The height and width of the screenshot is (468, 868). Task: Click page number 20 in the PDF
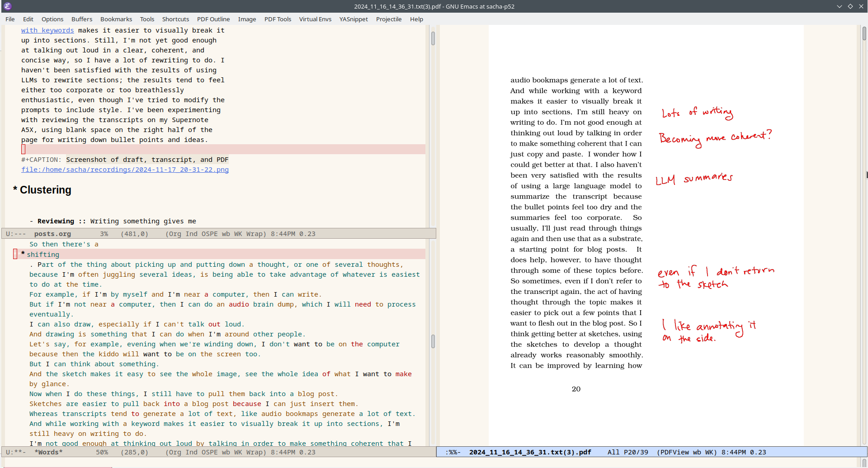click(576, 389)
